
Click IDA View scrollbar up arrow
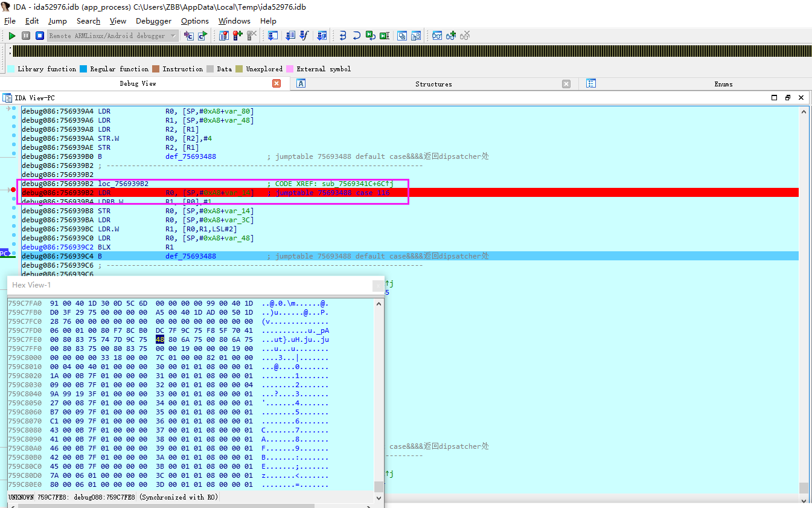tap(804, 111)
